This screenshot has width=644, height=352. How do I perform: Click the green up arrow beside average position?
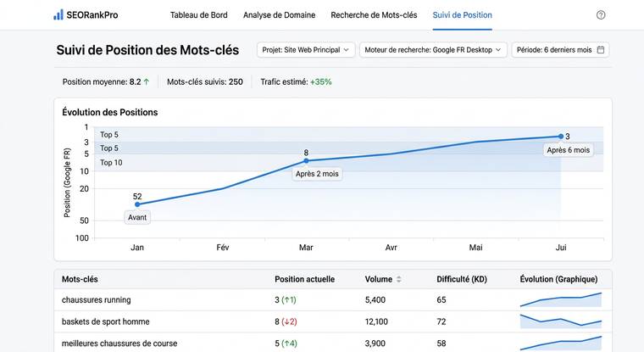pos(147,82)
